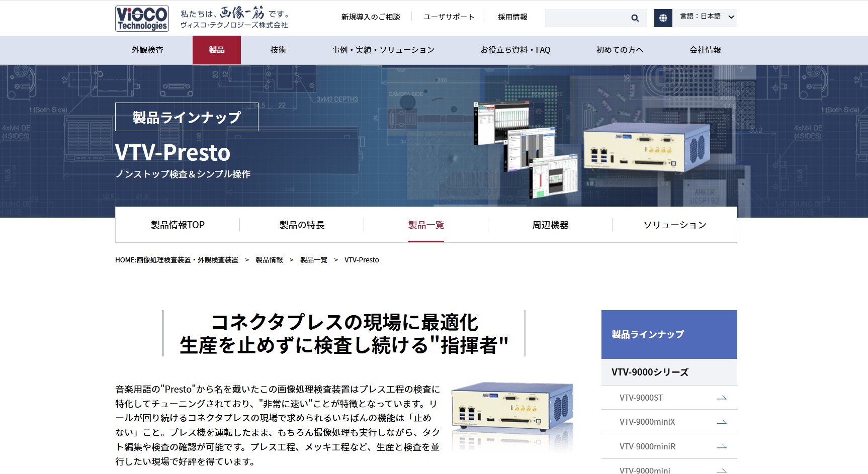This screenshot has width=868, height=474.
Task: Click the arrow icon beside VTV-9000ST
Action: tap(721, 398)
